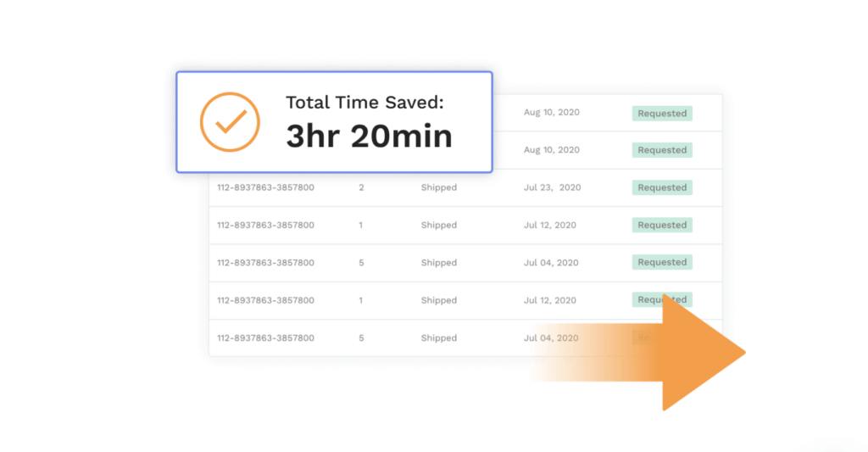Click Shipped status in Jul 23 row

(439, 187)
